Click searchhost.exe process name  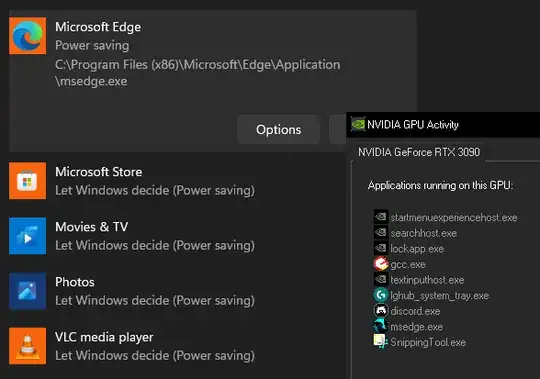(x=424, y=233)
